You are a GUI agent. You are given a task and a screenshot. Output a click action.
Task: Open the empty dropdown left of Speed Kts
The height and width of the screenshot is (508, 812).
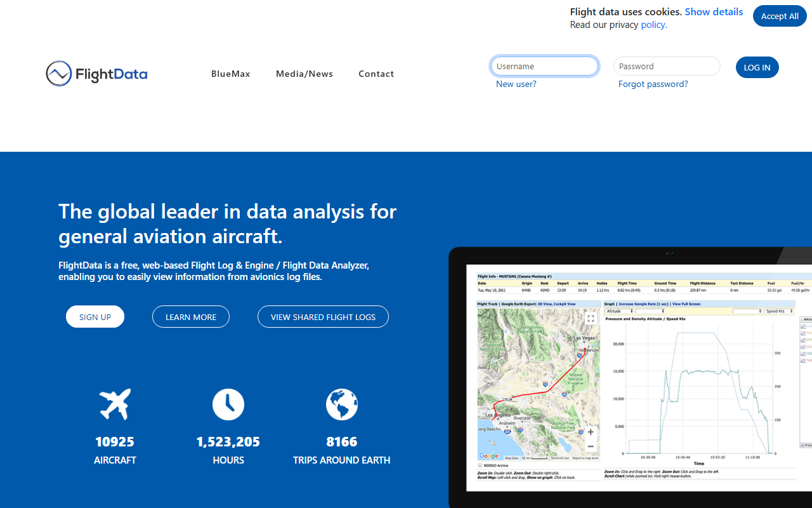click(x=747, y=311)
